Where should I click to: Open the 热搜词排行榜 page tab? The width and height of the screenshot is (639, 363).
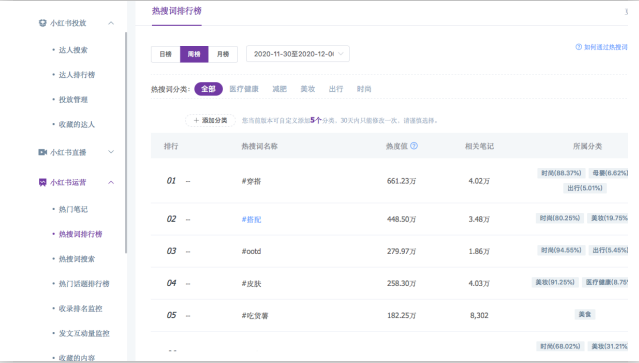coord(176,11)
